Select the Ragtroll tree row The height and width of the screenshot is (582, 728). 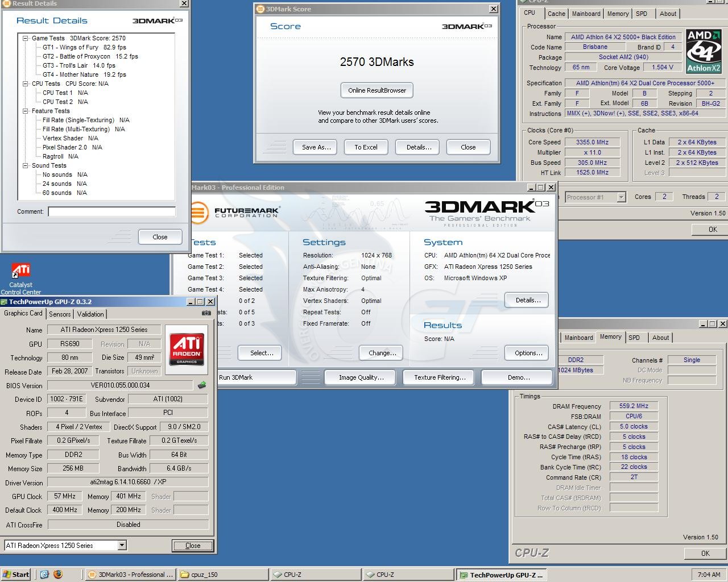[60, 156]
